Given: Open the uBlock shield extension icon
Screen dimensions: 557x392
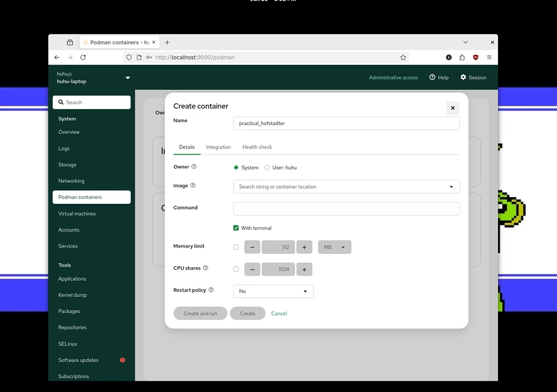Looking at the screenshot, I should pos(476,57).
